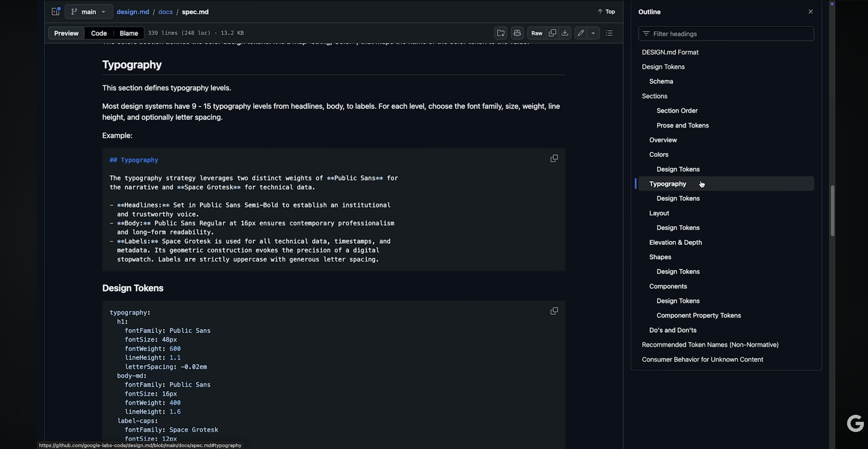Close the Outline panel

811,12
